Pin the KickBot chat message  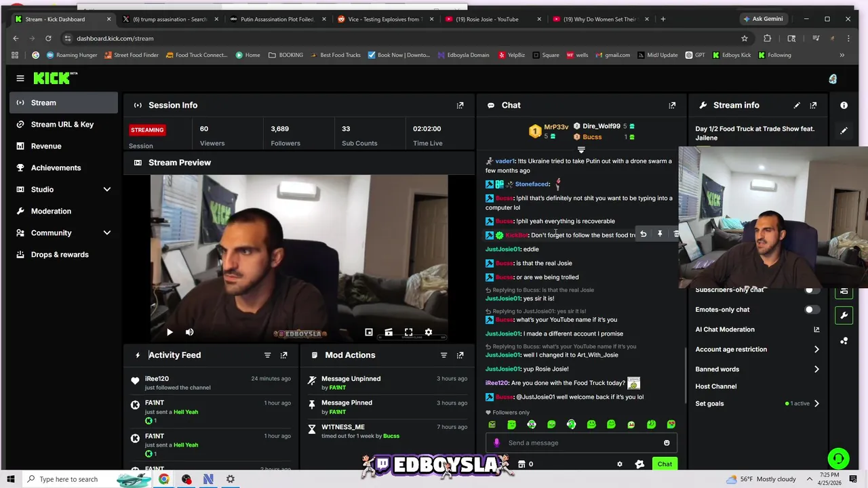pyautogui.click(x=660, y=235)
